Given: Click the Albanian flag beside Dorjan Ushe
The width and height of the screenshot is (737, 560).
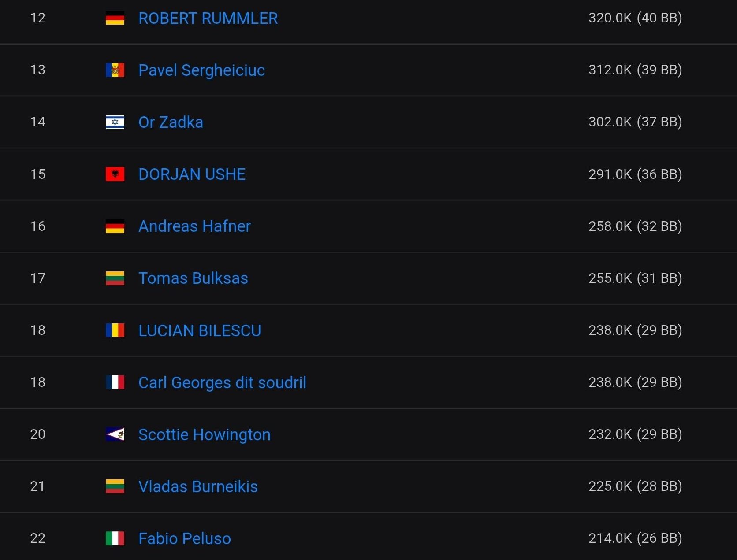Looking at the screenshot, I should click(x=115, y=174).
